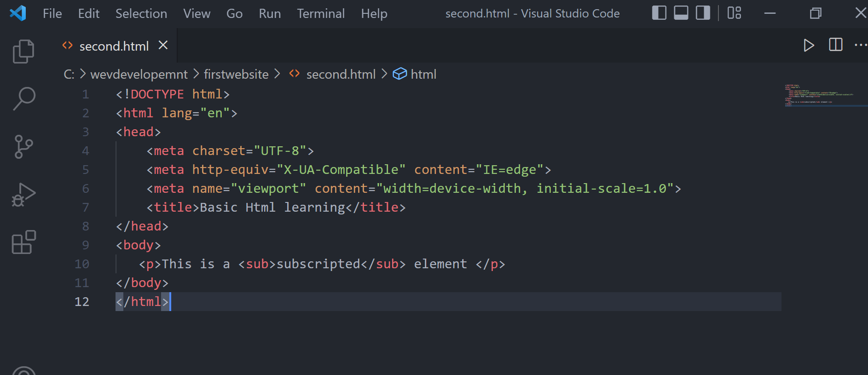Open the firstwebsite breadcrumb folder

(x=236, y=74)
